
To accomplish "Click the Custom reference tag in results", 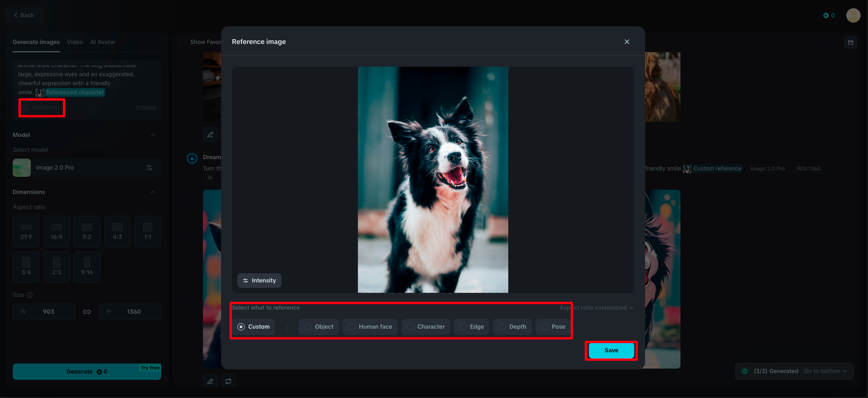I will pos(713,169).
